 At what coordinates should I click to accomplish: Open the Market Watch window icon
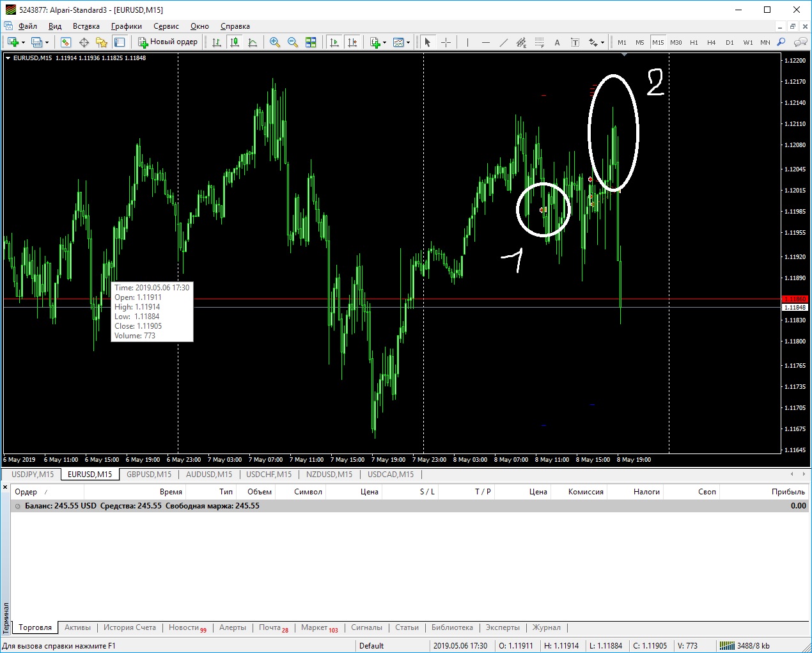(x=65, y=42)
